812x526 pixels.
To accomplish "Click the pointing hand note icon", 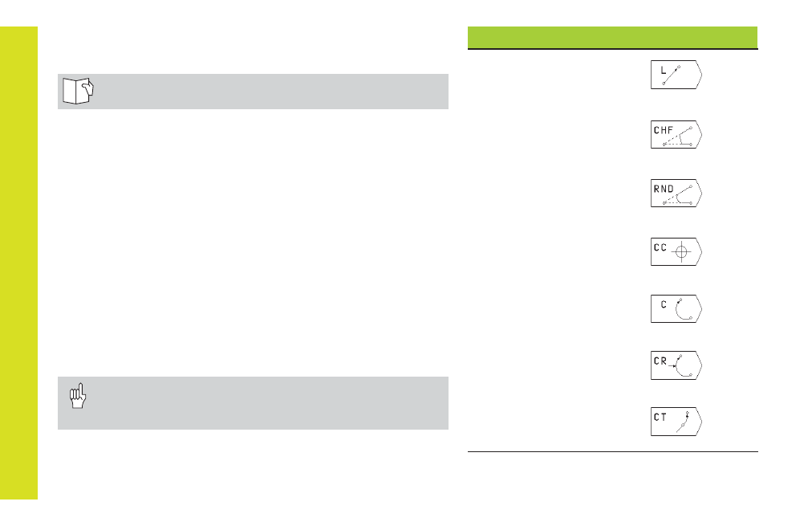I will (x=78, y=395).
